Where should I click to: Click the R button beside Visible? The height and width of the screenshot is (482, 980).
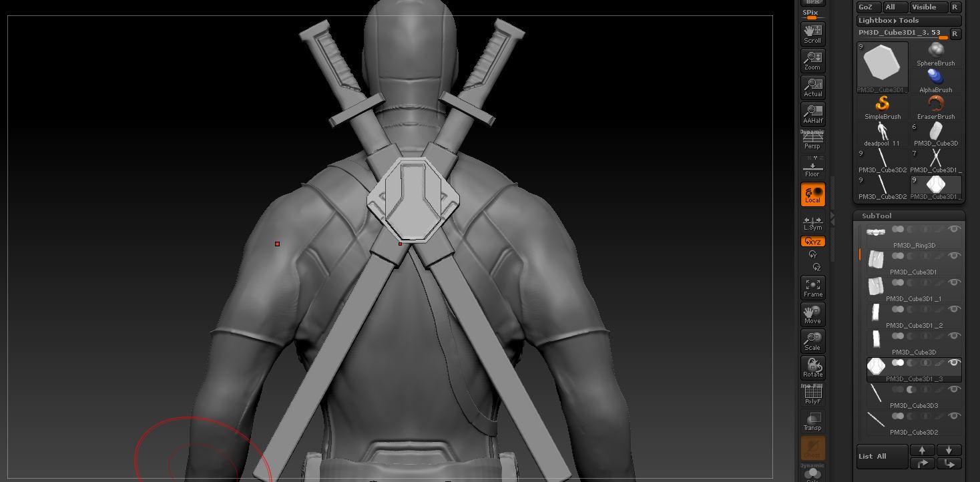(x=955, y=7)
